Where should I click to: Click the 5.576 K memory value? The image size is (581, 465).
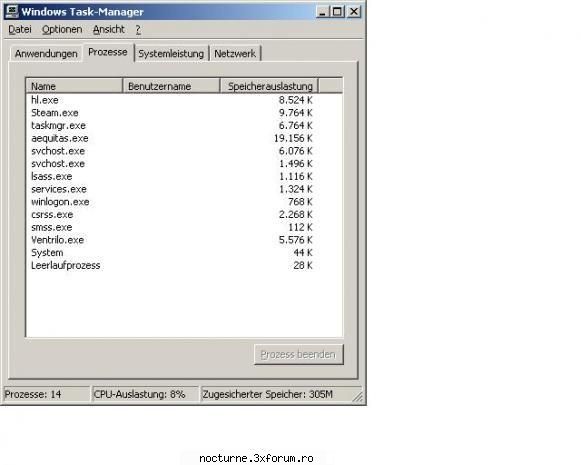point(295,240)
